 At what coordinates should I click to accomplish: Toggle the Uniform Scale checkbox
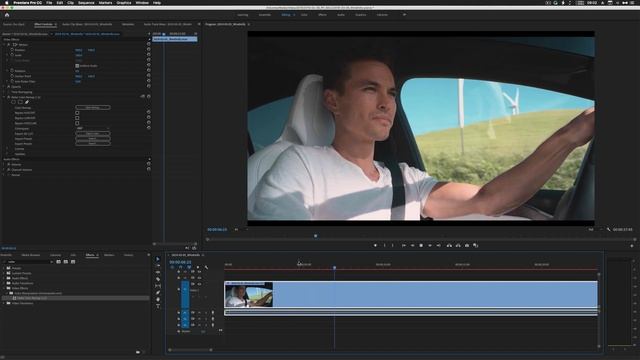[x=77, y=66]
